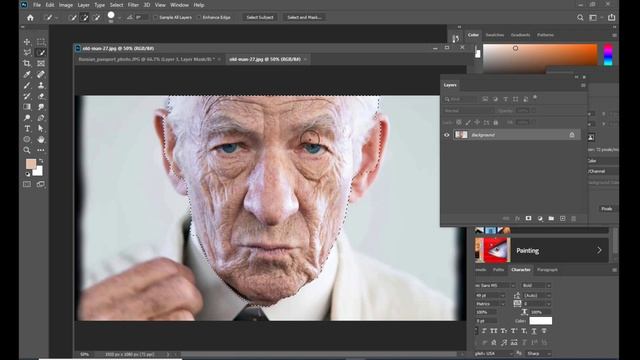Click the foreground color swatch
640x360 pixels.
[x=31, y=164]
